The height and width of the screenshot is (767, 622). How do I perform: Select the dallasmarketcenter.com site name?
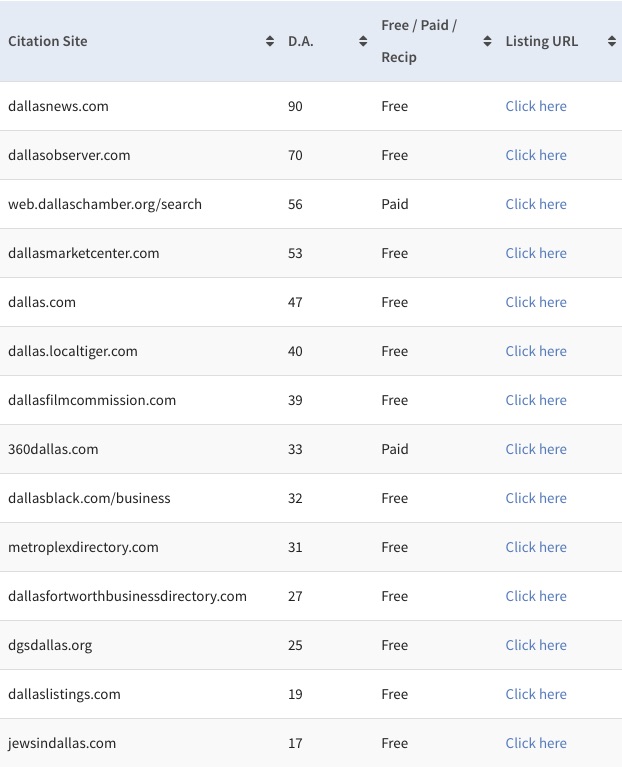tap(84, 253)
